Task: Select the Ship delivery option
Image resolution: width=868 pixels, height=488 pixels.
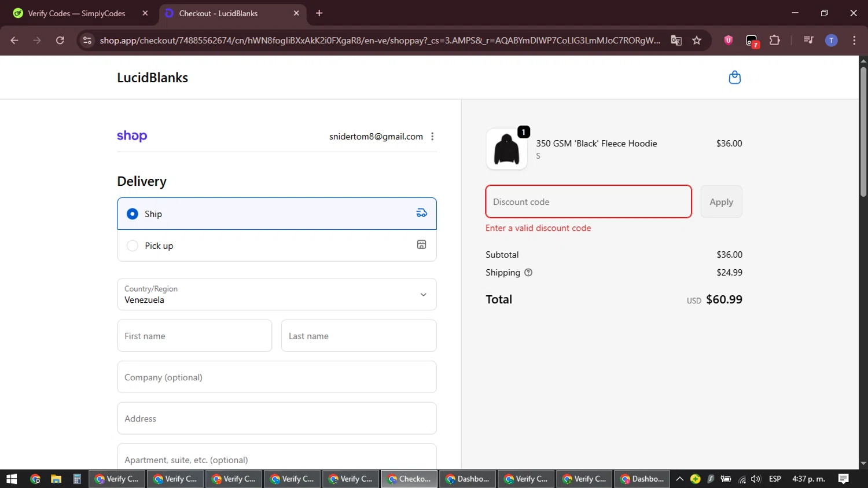Action: tap(277, 214)
